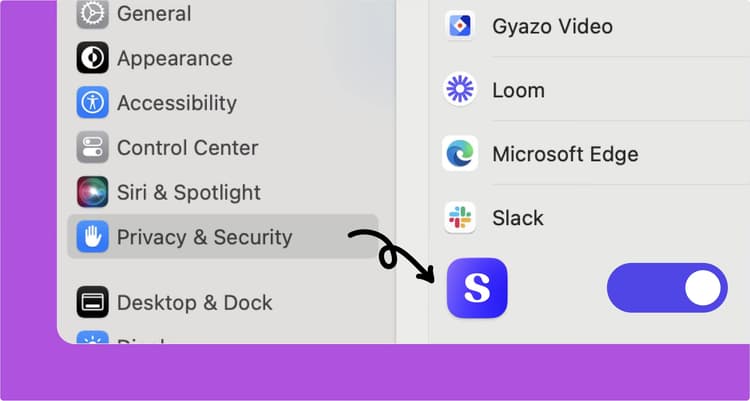Click the Siri & Spotlight icon
Image resolution: width=750 pixels, height=401 pixels.
coord(93,192)
